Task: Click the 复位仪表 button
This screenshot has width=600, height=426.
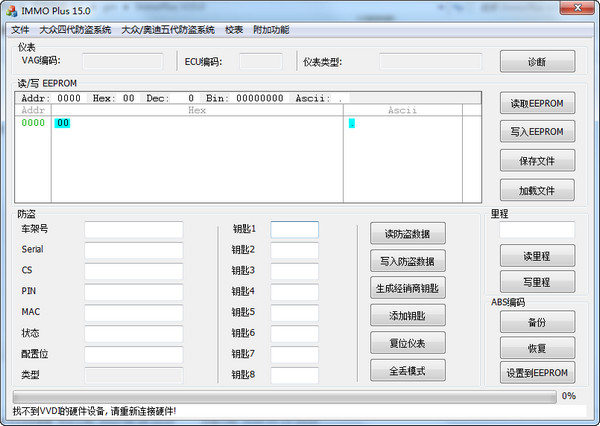Action: click(408, 343)
